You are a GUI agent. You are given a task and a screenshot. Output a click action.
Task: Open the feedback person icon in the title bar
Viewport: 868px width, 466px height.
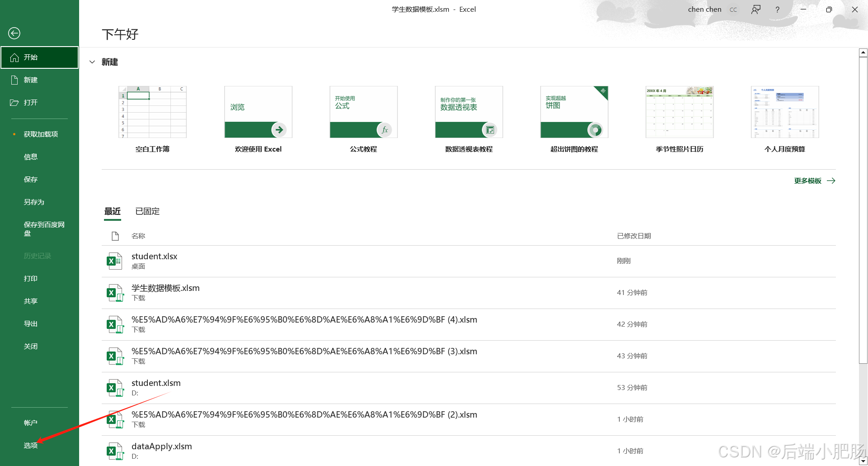[755, 10]
